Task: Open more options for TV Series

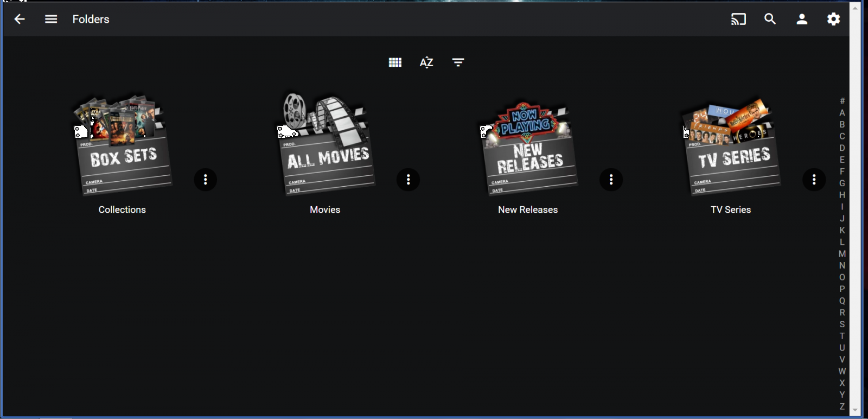Action: click(814, 180)
